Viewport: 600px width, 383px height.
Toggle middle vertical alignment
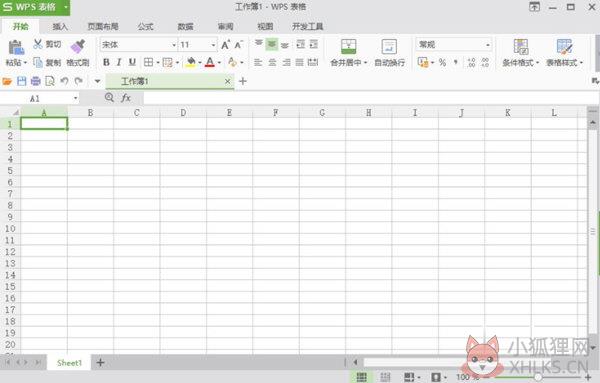[272, 44]
